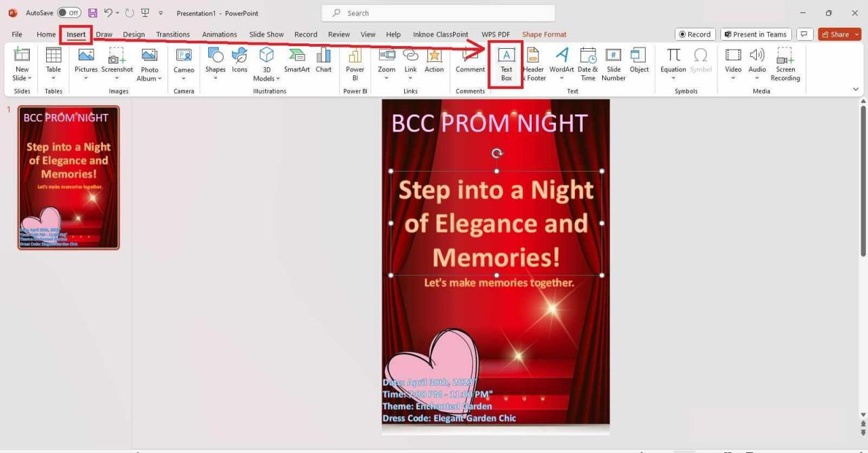Open the Shapes gallery

215,64
